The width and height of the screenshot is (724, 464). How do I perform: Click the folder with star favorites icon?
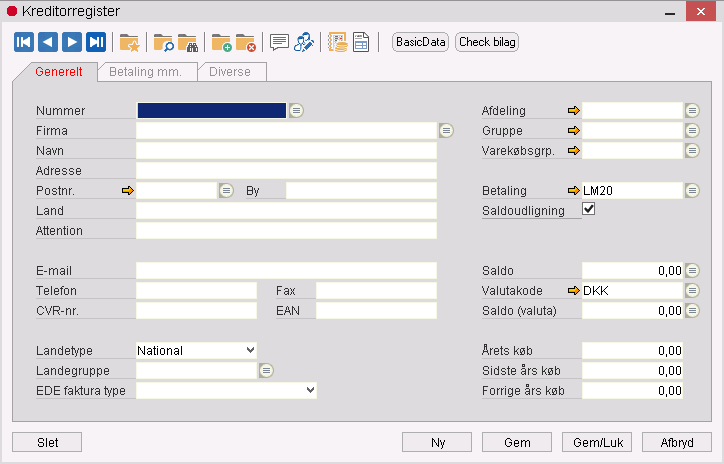(x=129, y=42)
